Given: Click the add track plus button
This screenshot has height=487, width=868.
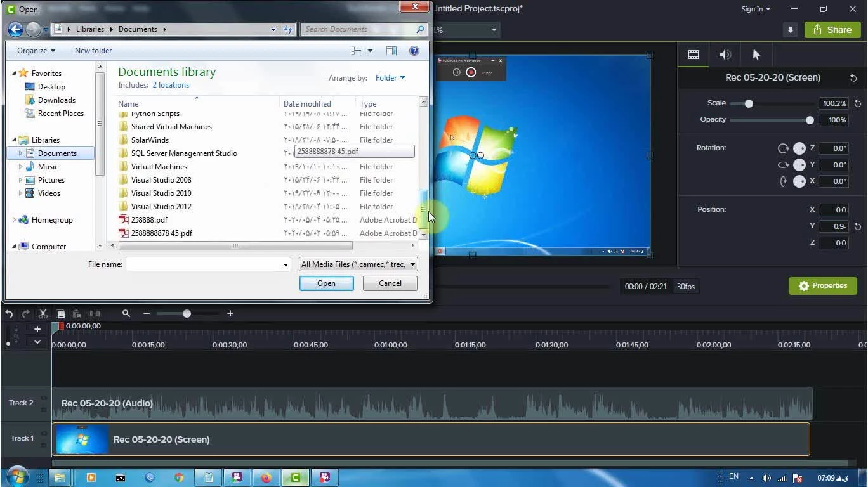Looking at the screenshot, I should pos(37,329).
